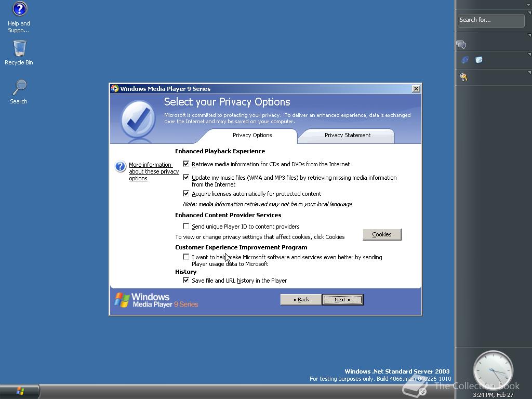Viewport: 532px width, 399px height.
Task: Open the sidebar top menu arrow
Action: [529, 4]
